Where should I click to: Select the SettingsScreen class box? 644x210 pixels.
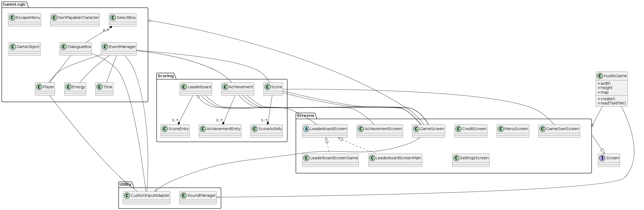click(x=471, y=160)
